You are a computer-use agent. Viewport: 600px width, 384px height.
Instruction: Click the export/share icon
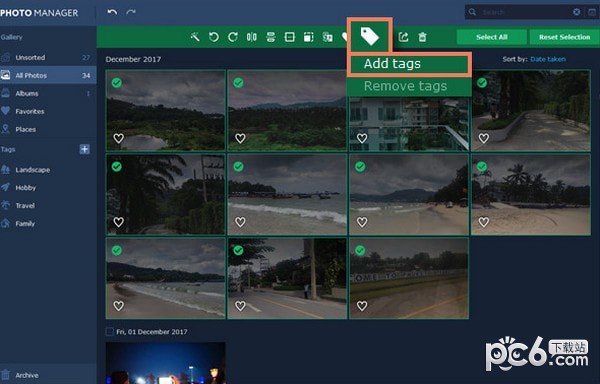coord(403,37)
